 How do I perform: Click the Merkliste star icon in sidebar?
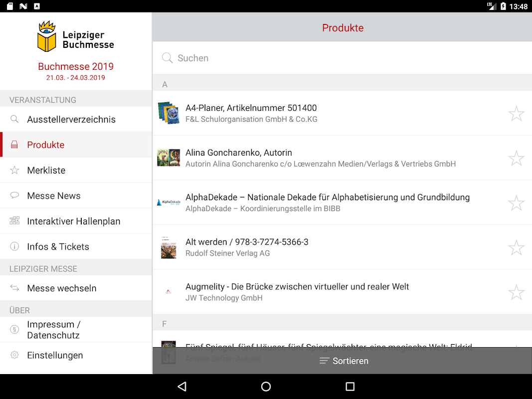point(14,170)
